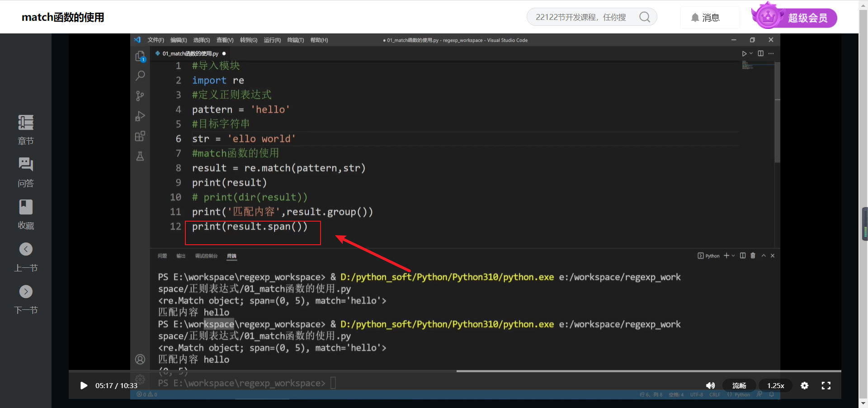This screenshot has height=408, width=868.
Task: Open the Extensions view icon
Action: (x=140, y=136)
